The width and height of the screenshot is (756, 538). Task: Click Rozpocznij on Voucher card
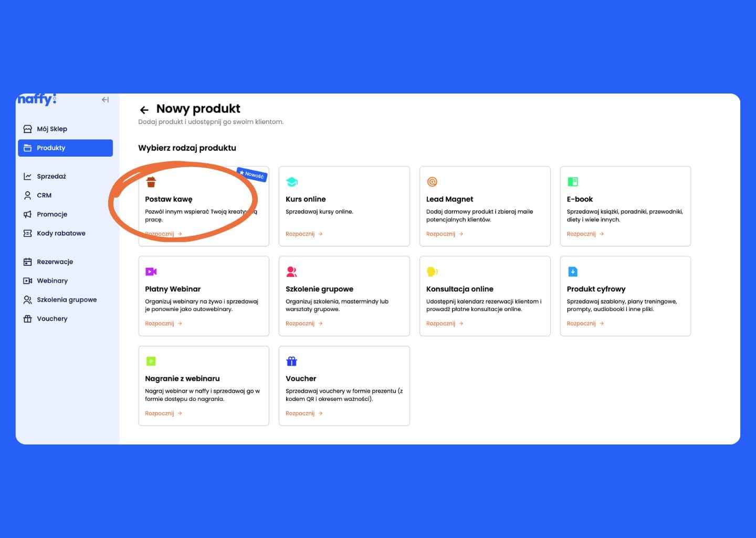pos(304,413)
